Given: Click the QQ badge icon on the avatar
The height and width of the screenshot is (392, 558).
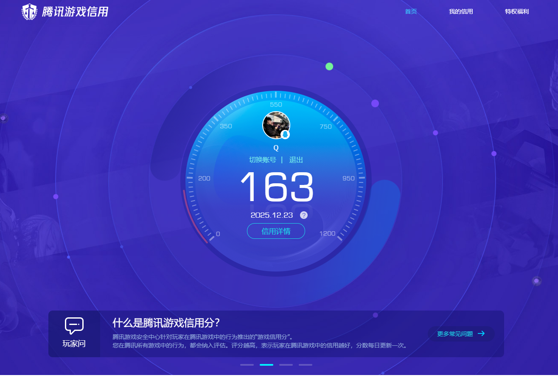Looking at the screenshot, I should 286,135.
